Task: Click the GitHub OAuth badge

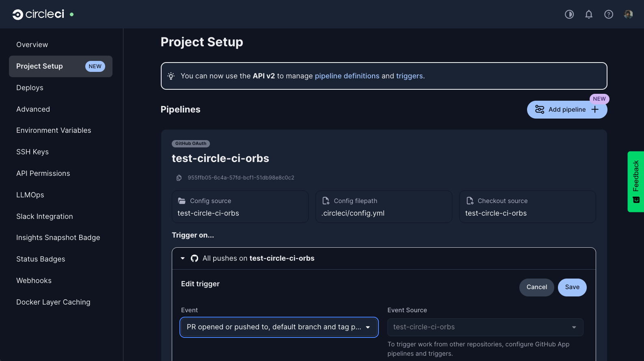Action: tap(191, 143)
